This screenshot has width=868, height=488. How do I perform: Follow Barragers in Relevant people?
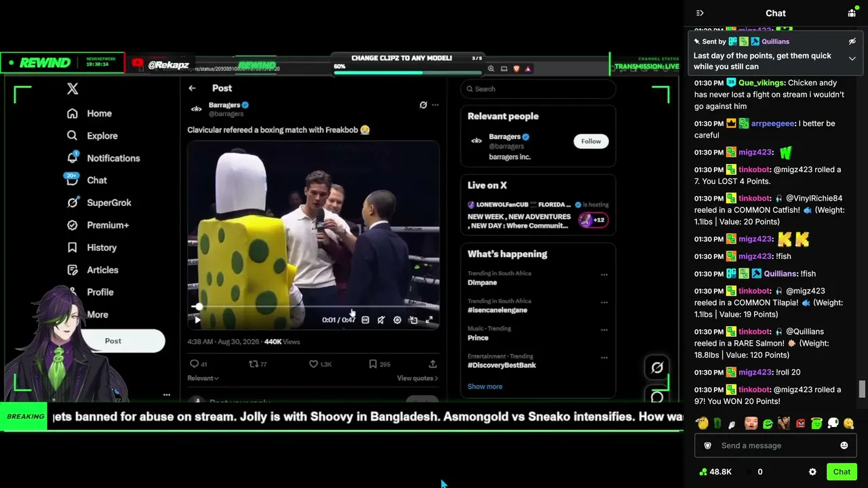click(x=591, y=141)
